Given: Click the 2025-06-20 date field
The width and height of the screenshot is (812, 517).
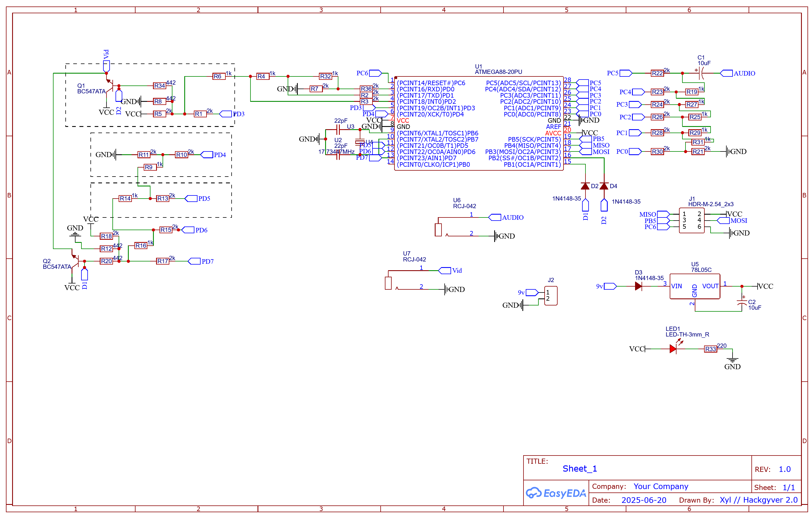Looking at the screenshot, I should click(644, 500).
